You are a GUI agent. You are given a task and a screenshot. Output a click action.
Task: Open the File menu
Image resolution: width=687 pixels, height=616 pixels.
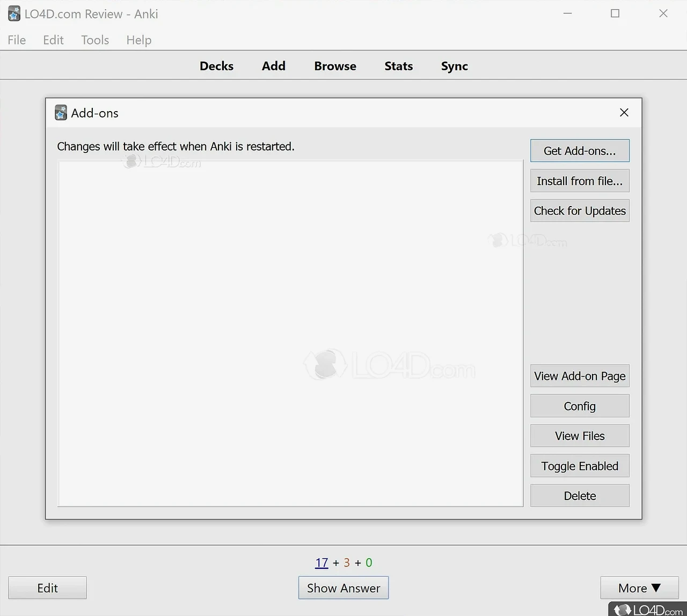(17, 40)
